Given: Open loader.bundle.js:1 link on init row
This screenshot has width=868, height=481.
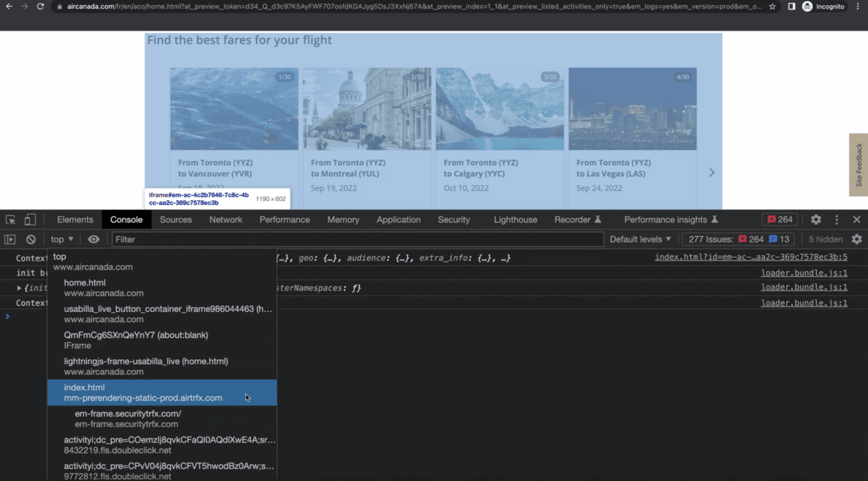Looking at the screenshot, I should coord(804,273).
